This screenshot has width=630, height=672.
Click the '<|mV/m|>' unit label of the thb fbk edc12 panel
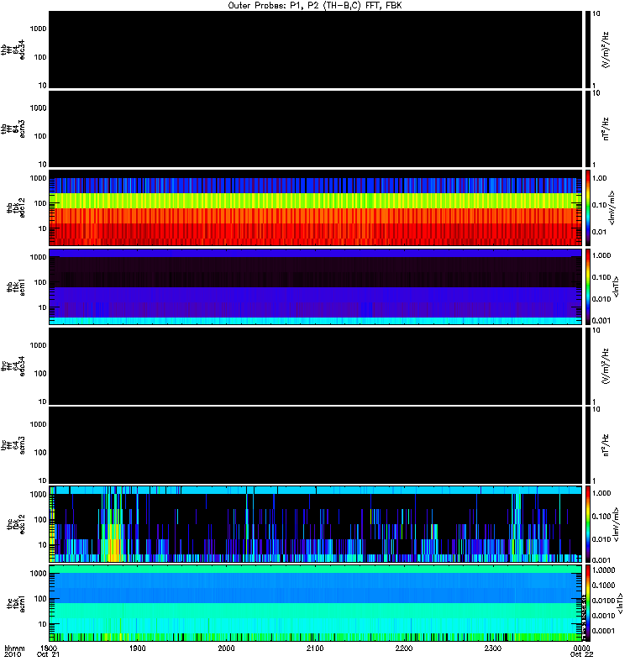coord(612,207)
